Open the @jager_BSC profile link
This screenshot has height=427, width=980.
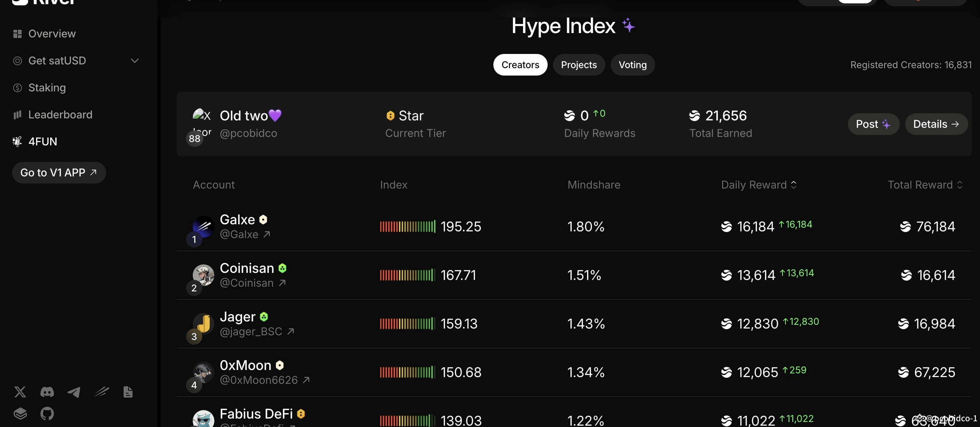tap(257, 332)
